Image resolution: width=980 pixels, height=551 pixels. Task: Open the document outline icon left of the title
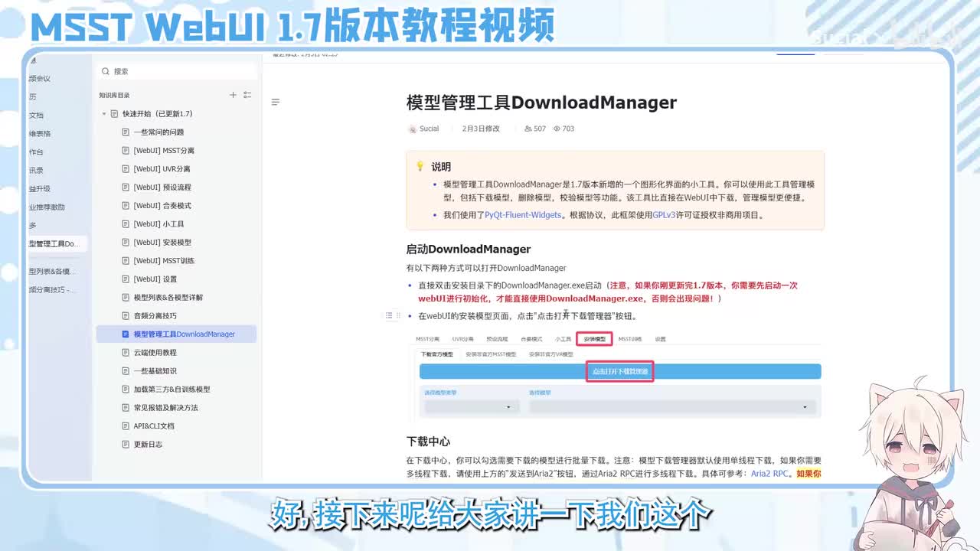276,102
